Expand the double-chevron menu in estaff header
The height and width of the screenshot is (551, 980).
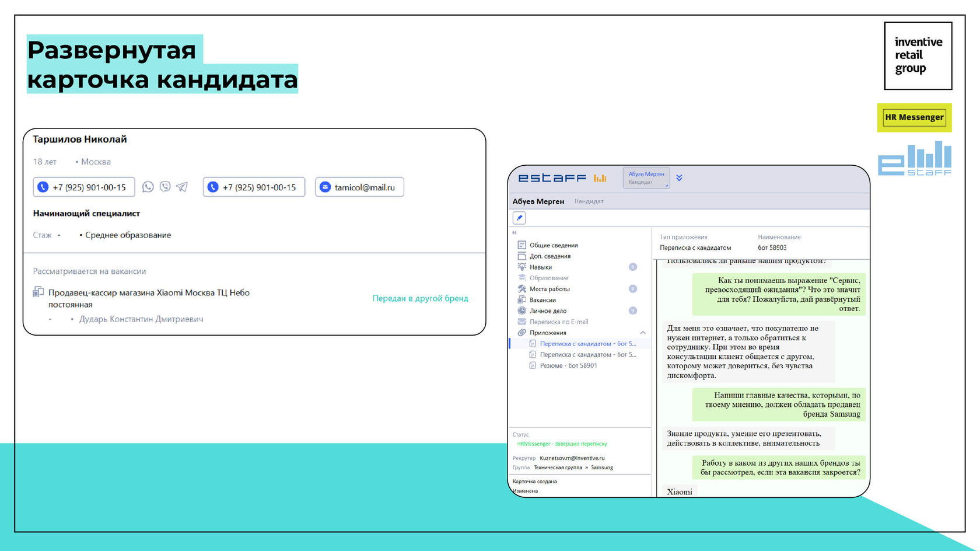click(x=679, y=178)
